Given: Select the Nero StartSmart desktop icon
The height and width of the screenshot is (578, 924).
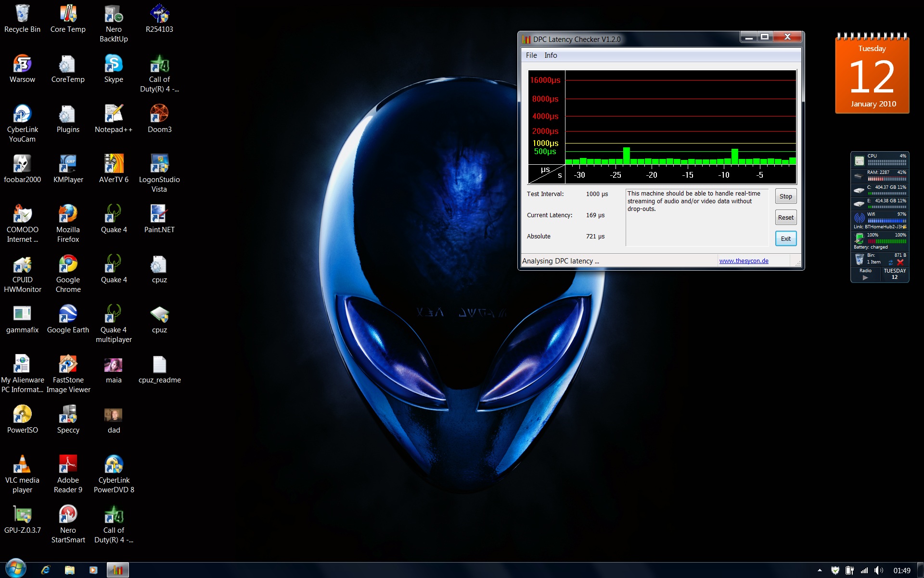Looking at the screenshot, I should (x=68, y=525).
